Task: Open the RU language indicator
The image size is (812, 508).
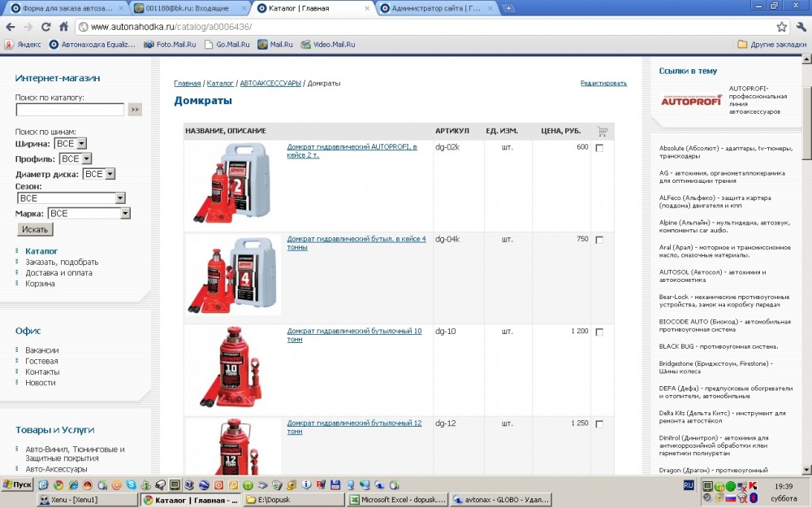Action: 689,486
